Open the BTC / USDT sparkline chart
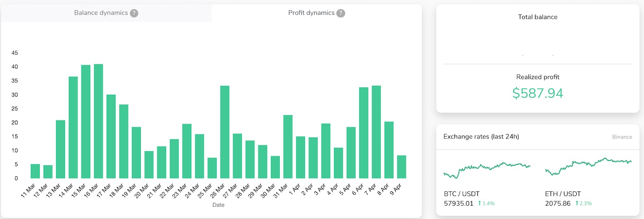 tap(487, 169)
